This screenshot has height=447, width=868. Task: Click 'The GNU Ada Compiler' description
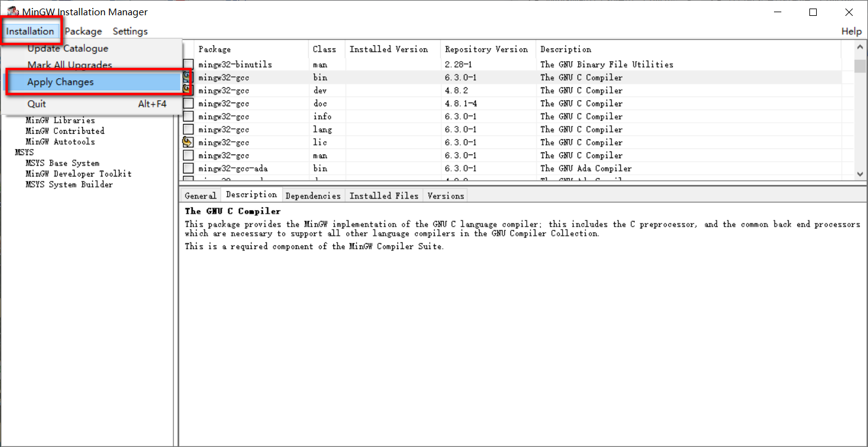[x=586, y=169]
